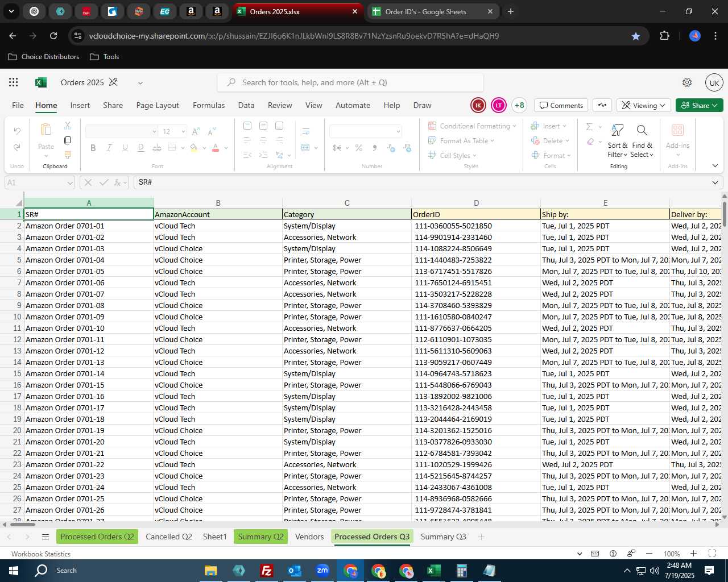Switch to the Insert ribbon tab

tap(80, 105)
